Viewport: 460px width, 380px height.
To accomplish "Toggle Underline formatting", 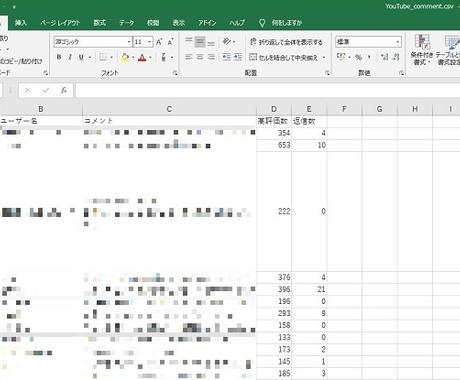I will click(x=81, y=57).
